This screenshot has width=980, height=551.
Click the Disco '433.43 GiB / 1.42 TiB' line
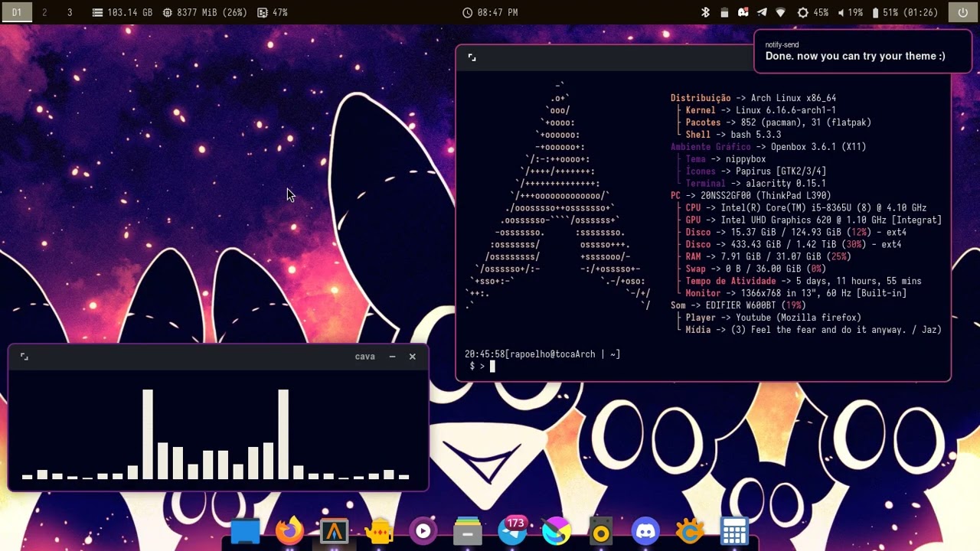point(793,245)
